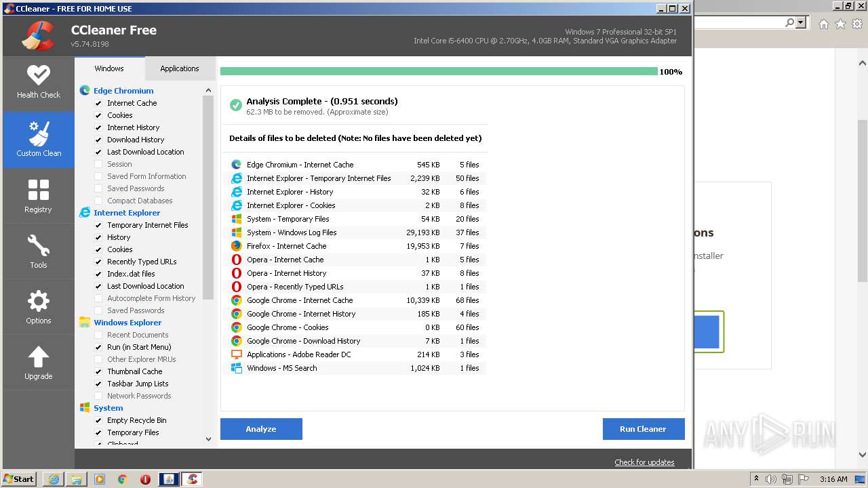Enable Saved Form Information checkbox
The image size is (868, 488).
click(x=98, y=176)
